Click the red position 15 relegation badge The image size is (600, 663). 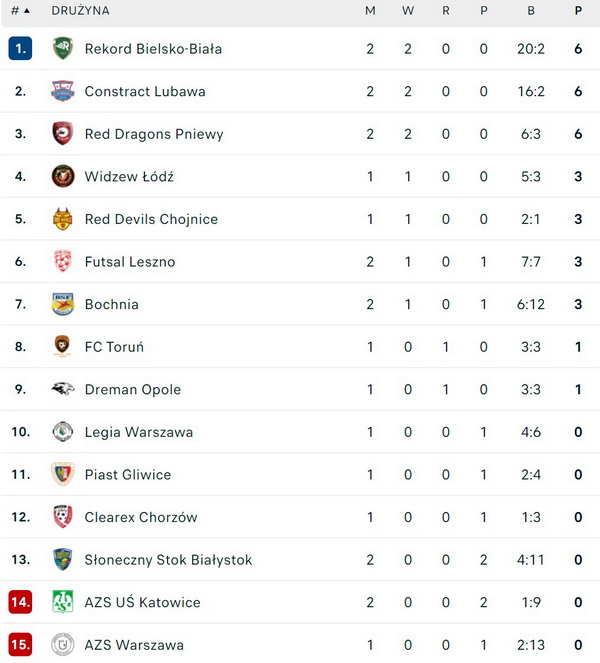click(20, 645)
